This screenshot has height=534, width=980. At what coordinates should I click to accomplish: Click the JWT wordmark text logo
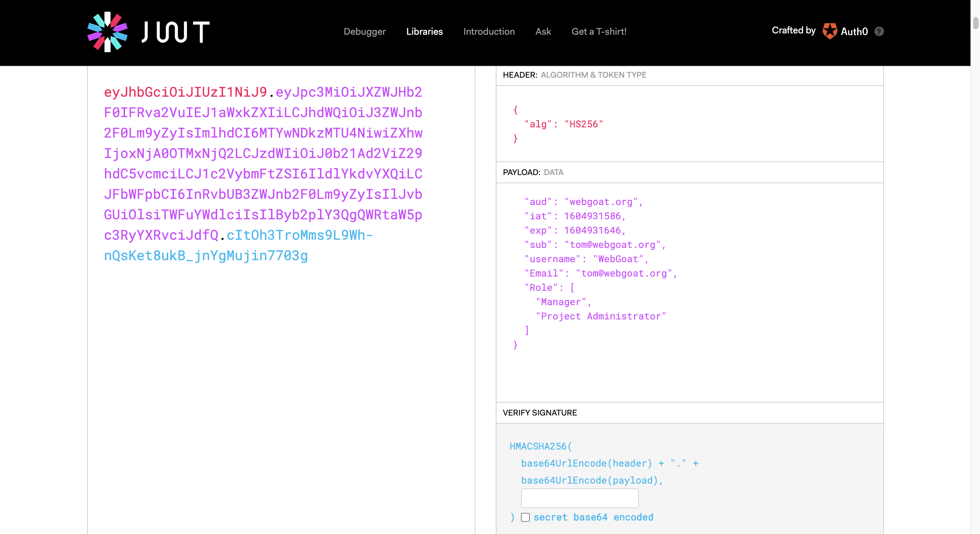[175, 32]
